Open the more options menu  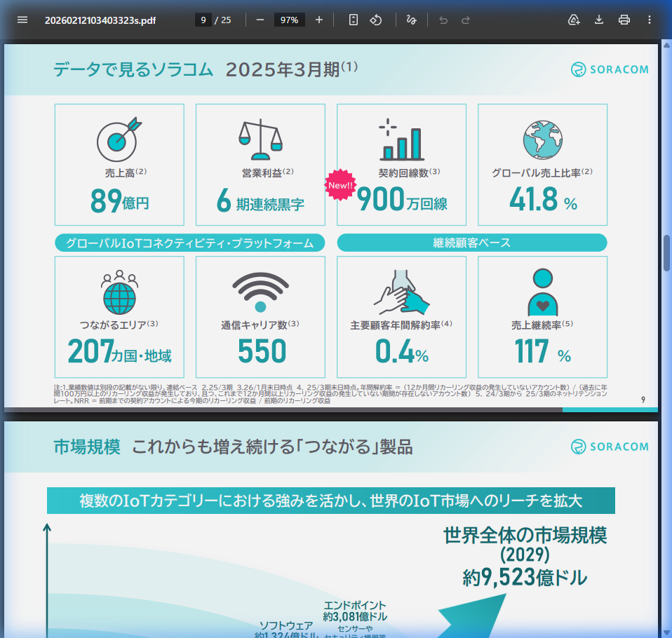(649, 20)
